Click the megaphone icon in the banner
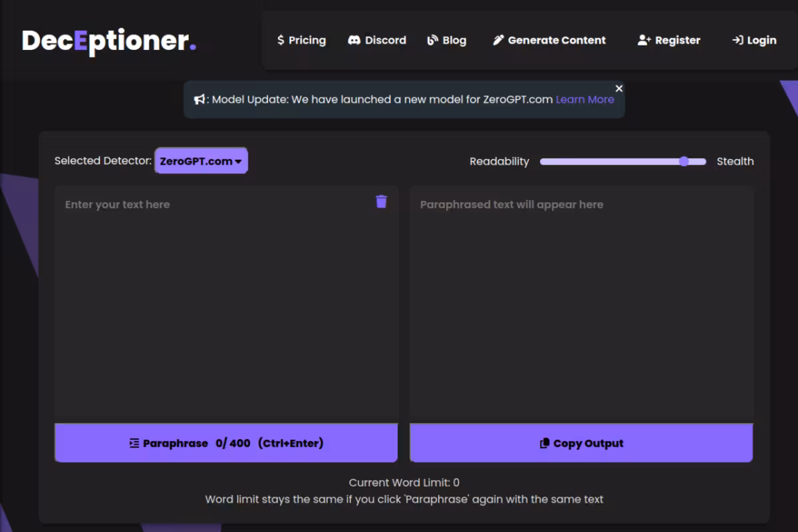Viewport: 798px width, 532px height. point(199,100)
